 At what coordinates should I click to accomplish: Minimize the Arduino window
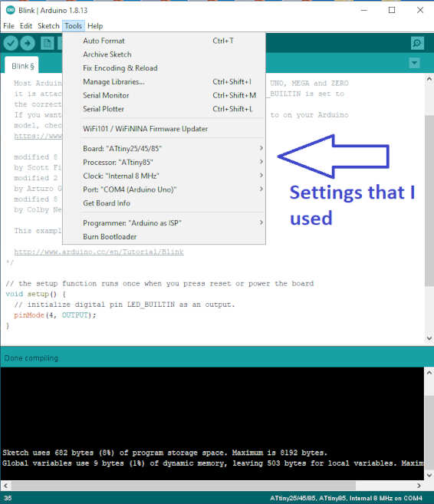(364, 10)
